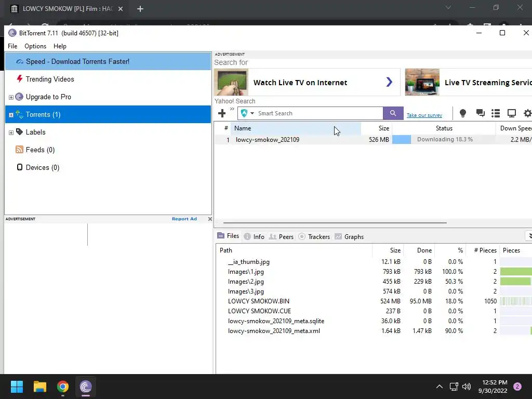Click Watch Live TV on Internet ad

pos(307,83)
